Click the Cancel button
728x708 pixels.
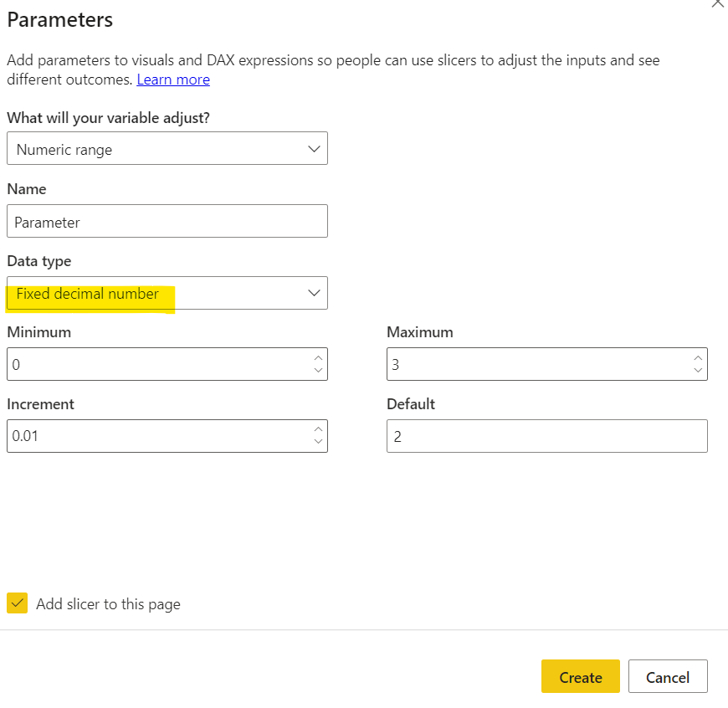tap(668, 676)
